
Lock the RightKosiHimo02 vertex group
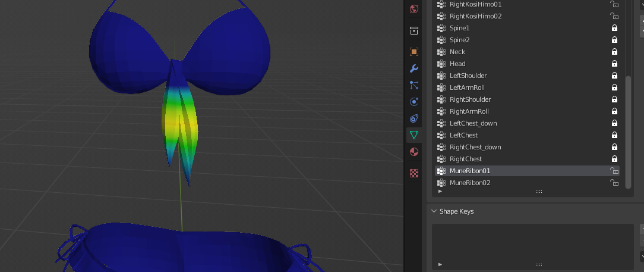tap(614, 16)
